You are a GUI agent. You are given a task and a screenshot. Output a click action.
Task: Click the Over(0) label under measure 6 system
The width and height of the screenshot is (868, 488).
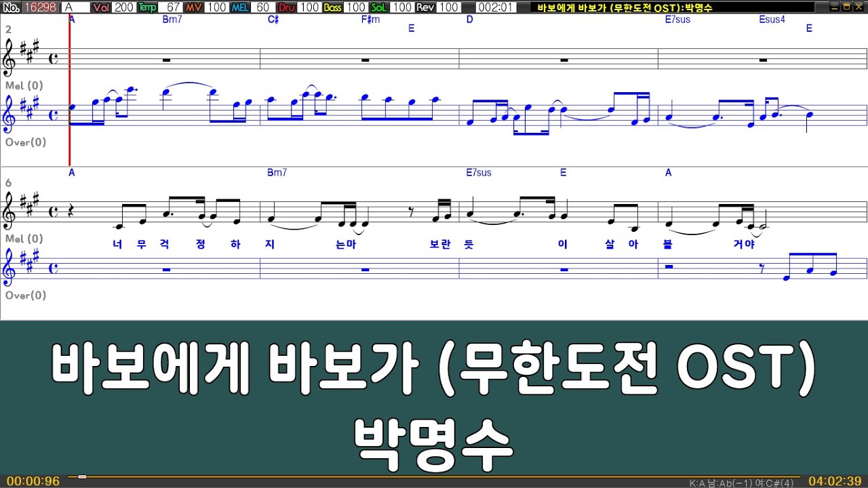(x=26, y=295)
